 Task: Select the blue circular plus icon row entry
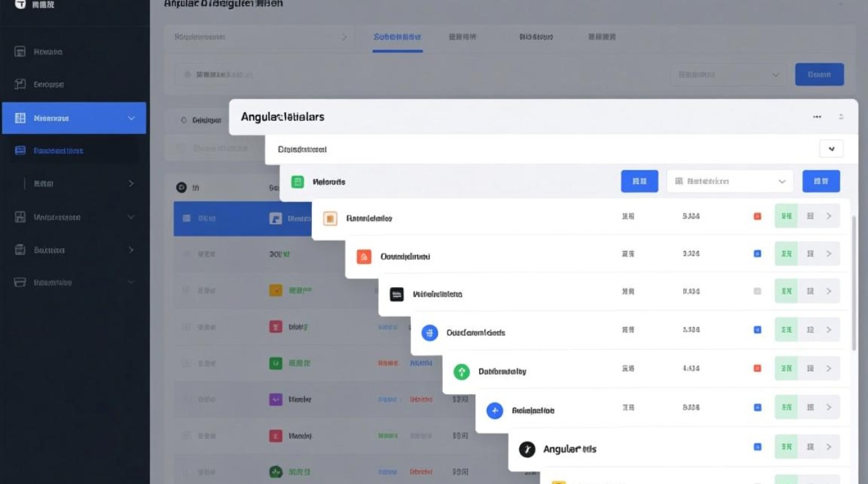[x=494, y=410]
